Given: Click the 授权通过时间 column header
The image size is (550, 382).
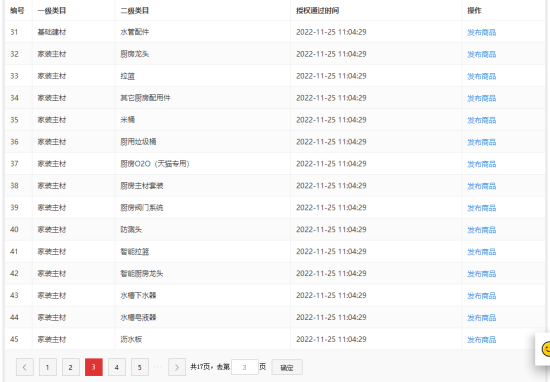Looking at the screenshot, I should 317,11.
